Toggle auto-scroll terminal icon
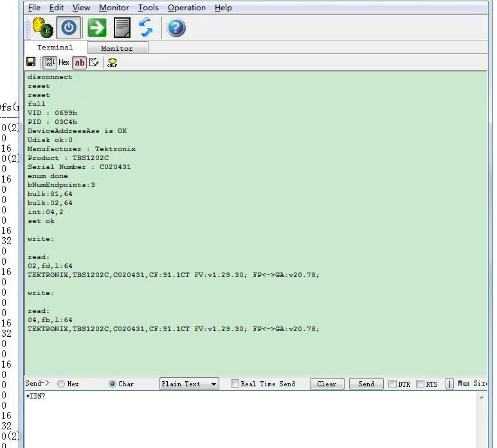The image size is (497, 448). pos(50,62)
